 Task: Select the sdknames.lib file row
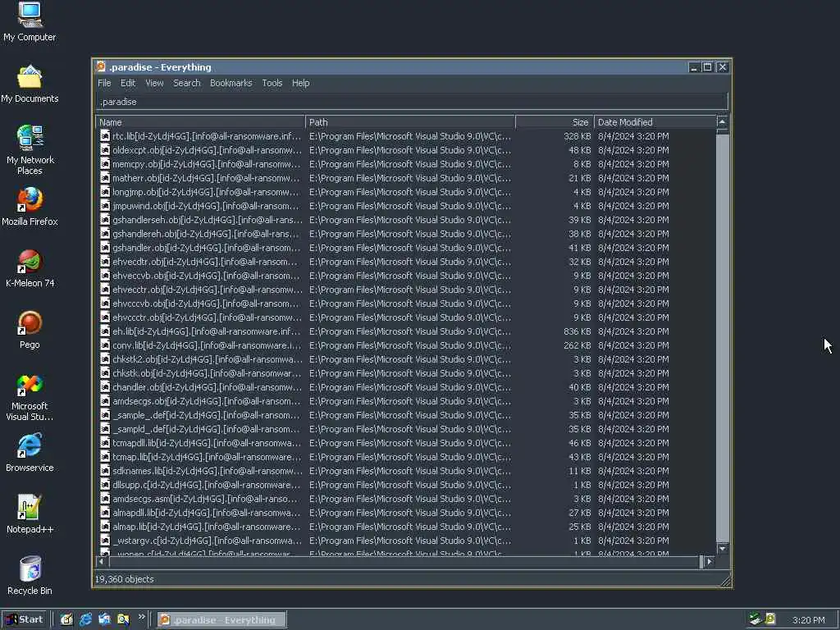point(405,470)
